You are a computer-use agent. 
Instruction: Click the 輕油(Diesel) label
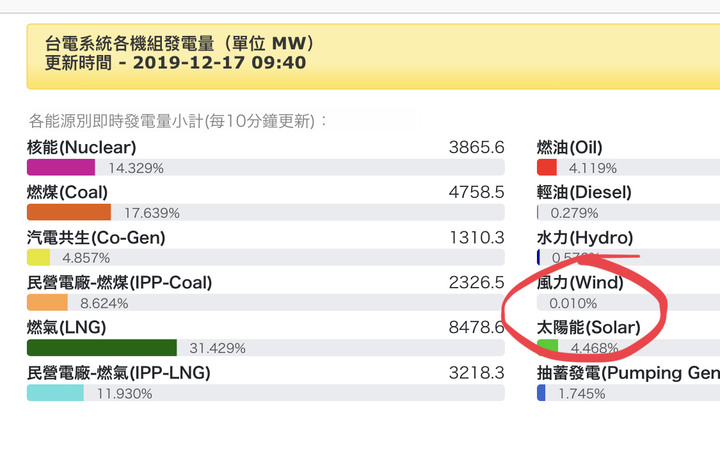tap(585, 192)
